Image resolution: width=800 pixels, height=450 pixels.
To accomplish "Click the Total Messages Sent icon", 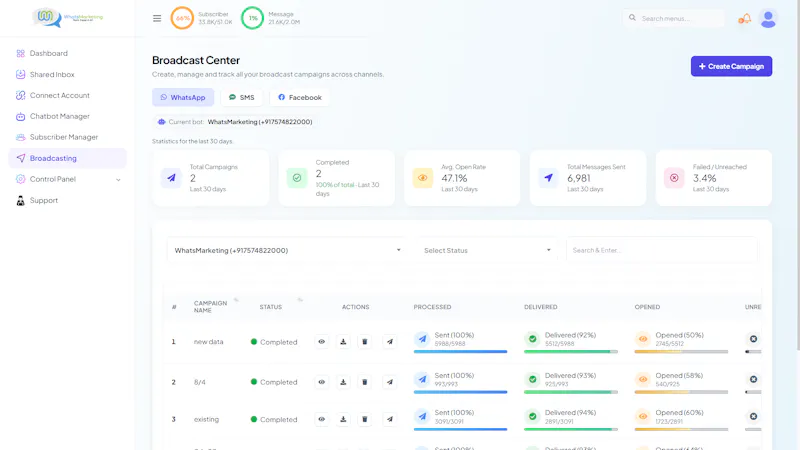I will (x=548, y=178).
